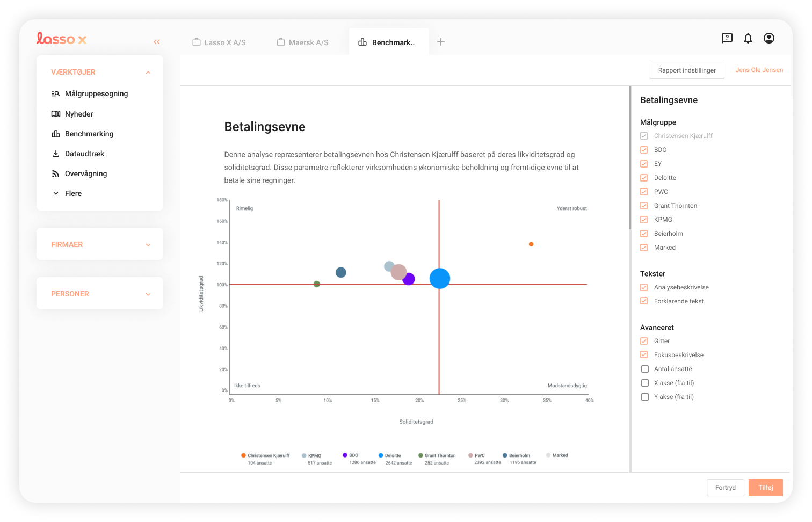Disable the Gitter option

[643, 341]
